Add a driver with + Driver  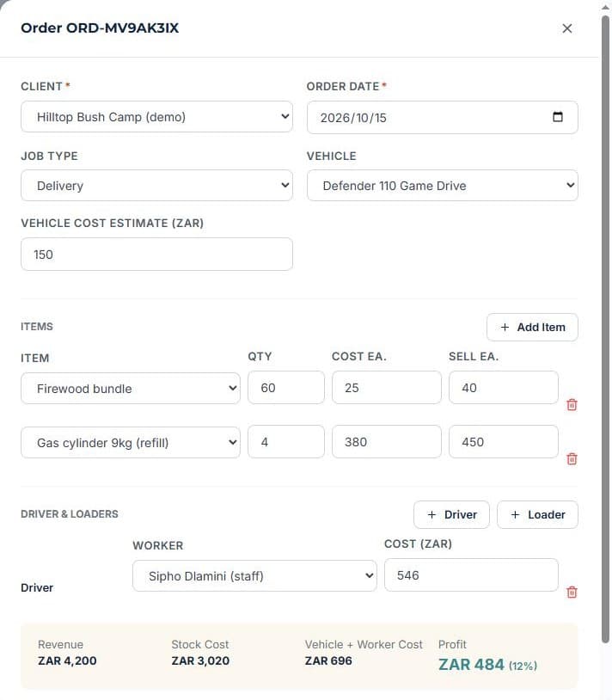point(451,515)
